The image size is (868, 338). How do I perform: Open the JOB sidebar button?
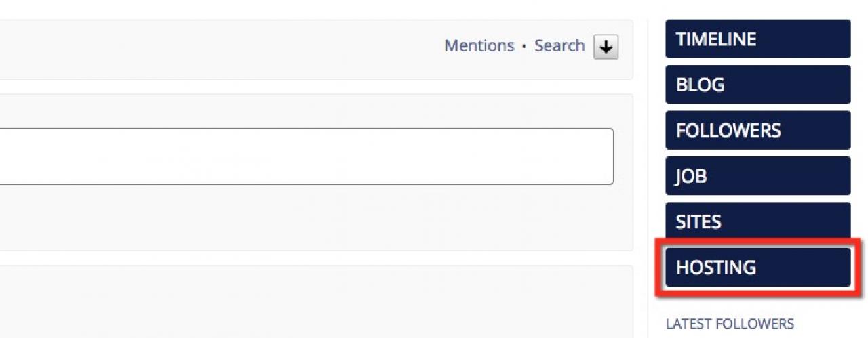tap(757, 176)
